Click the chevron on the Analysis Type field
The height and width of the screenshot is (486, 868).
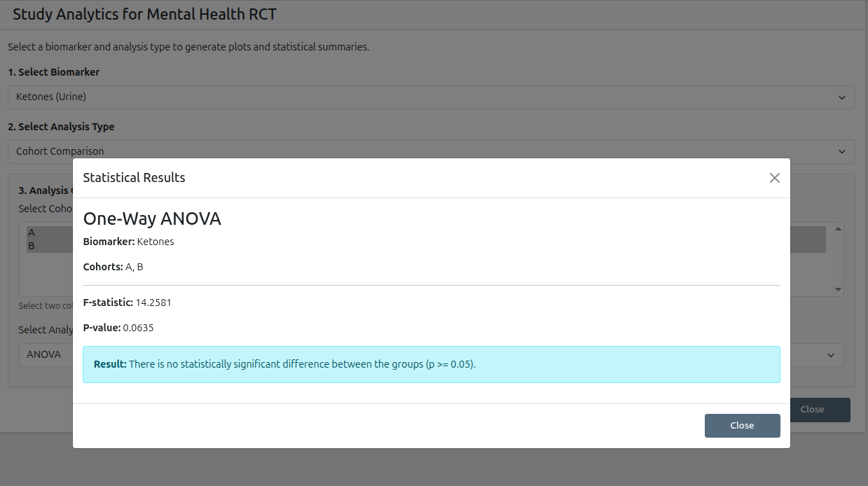(x=842, y=151)
